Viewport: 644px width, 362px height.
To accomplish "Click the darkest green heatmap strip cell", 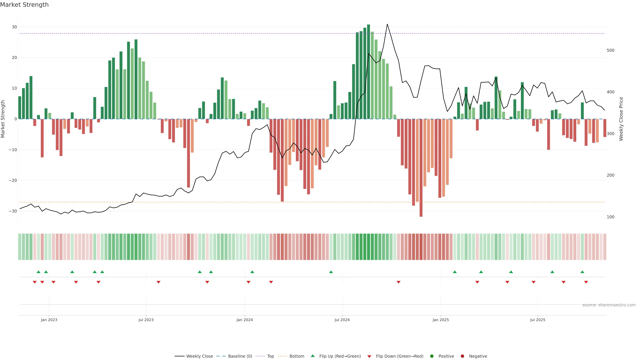I will tap(368, 247).
